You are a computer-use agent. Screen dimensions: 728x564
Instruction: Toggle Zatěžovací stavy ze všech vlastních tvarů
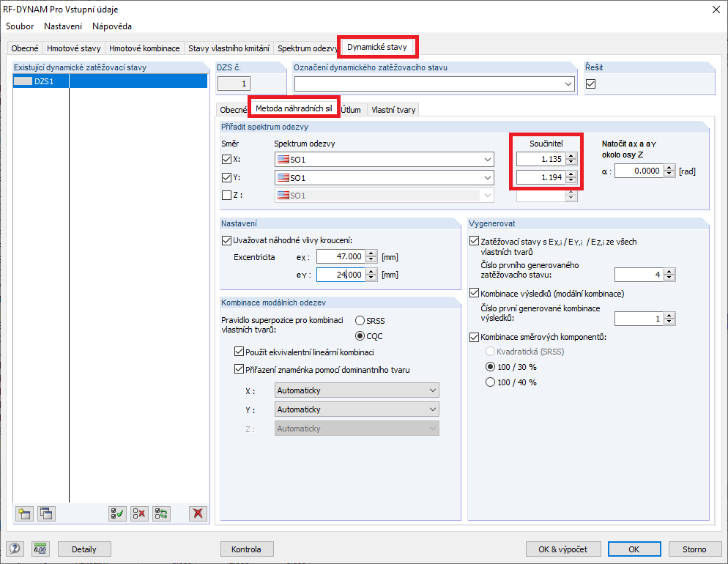[474, 241]
